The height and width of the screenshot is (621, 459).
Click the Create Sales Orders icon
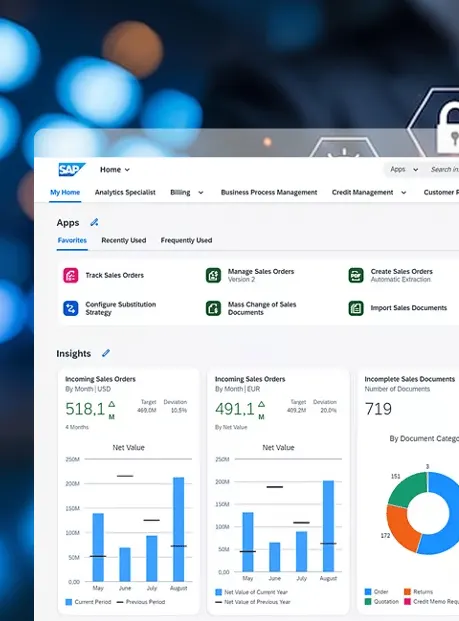[356, 275]
